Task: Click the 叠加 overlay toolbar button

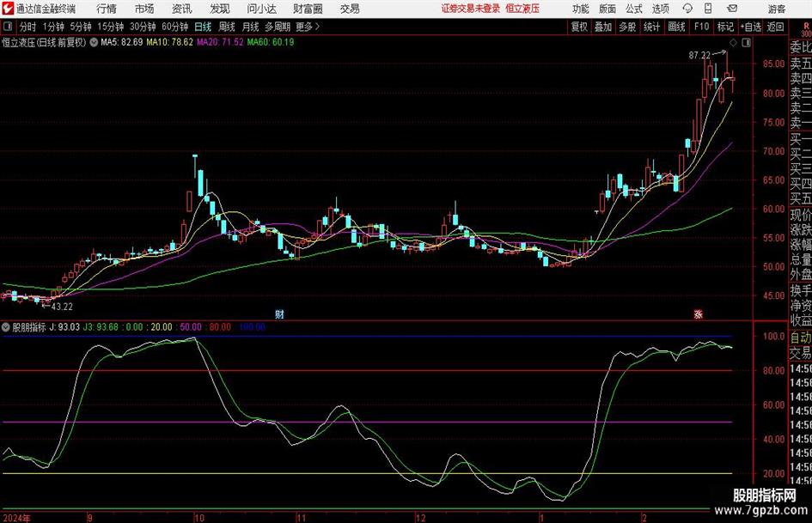Action: 603,27
